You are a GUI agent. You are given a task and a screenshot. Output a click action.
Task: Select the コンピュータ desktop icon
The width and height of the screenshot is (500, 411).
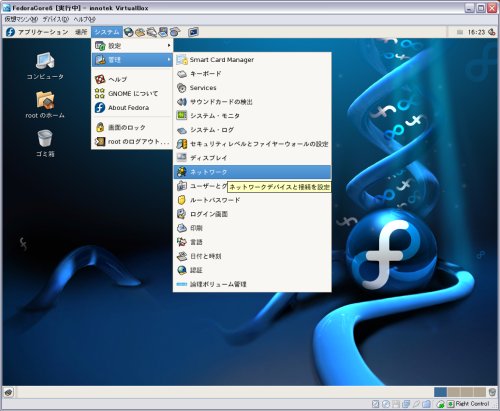tap(45, 66)
